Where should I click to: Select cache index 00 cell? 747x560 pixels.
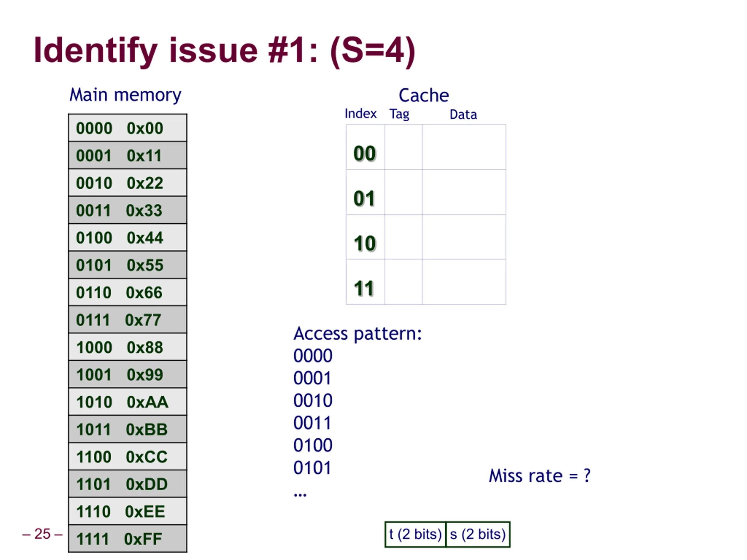point(365,147)
